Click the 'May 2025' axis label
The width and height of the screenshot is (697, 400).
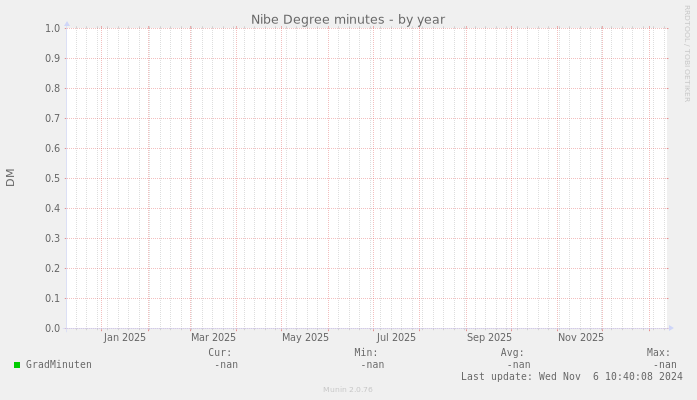pyautogui.click(x=305, y=337)
